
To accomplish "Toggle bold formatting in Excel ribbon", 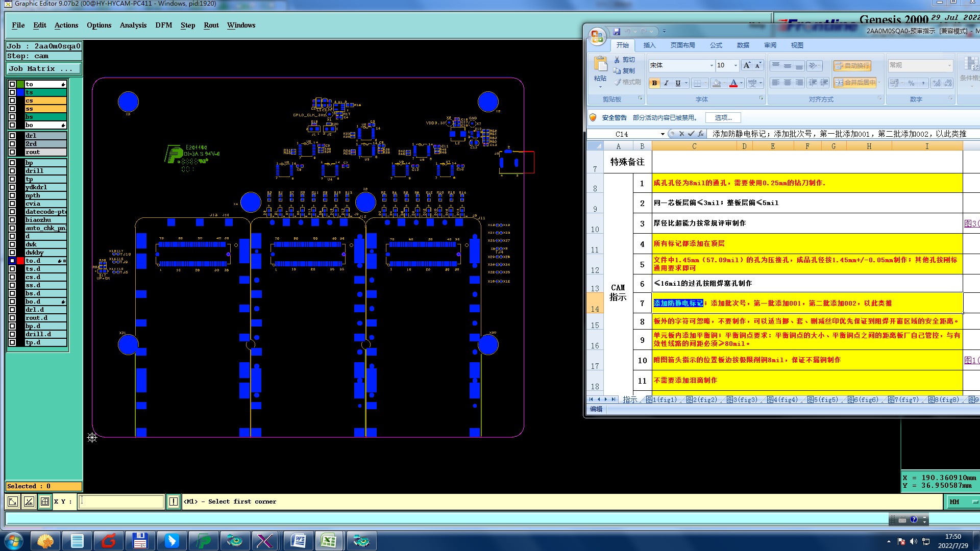I will [654, 83].
